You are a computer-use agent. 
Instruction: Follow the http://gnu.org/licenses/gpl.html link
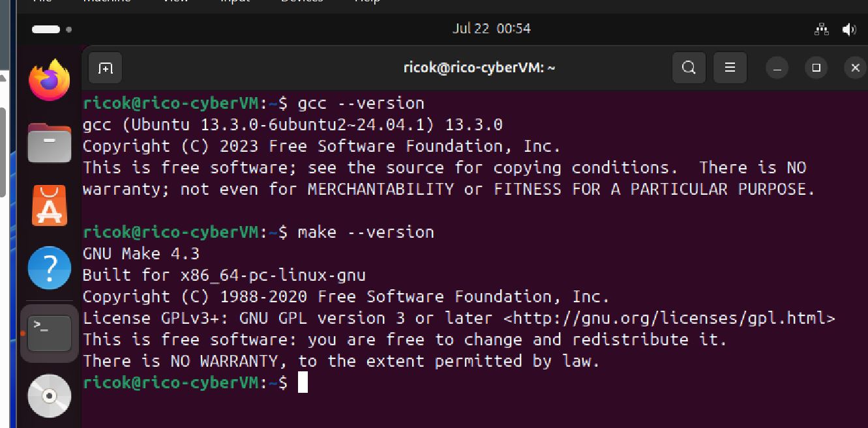(670, 319)
